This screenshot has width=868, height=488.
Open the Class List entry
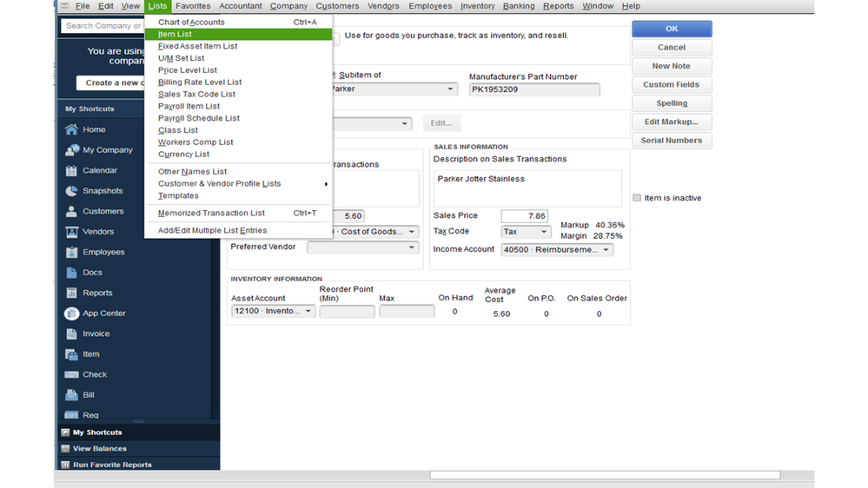tap(239, 130)
